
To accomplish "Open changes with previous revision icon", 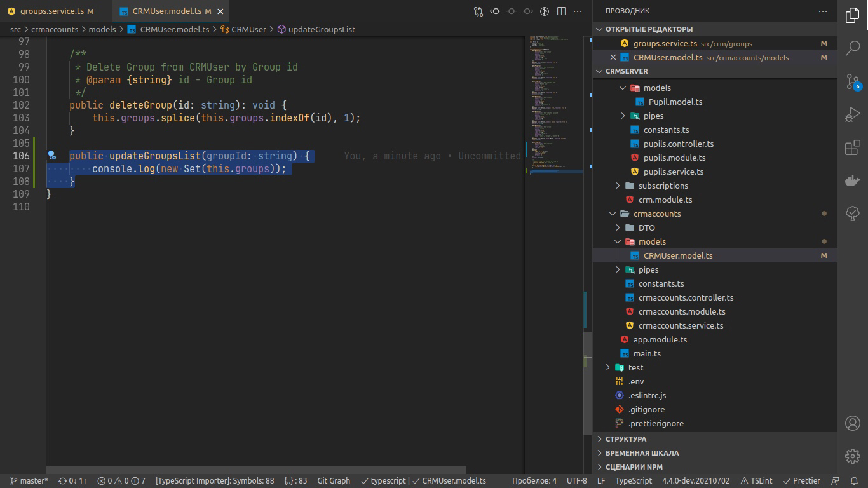I will [495, 11].
